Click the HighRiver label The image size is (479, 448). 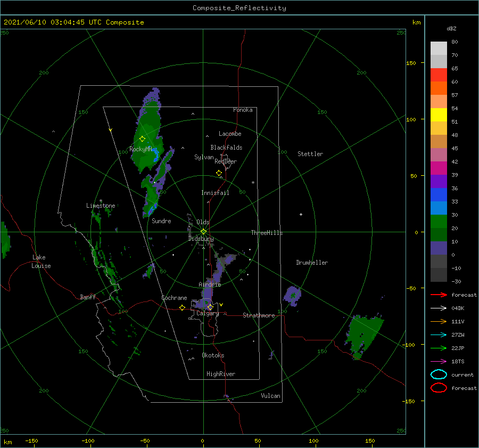click(221, 374)
